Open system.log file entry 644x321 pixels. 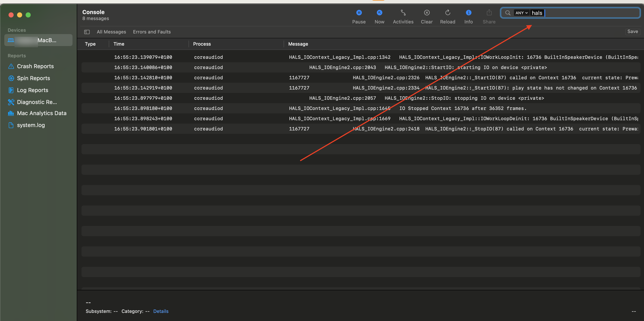31,125
